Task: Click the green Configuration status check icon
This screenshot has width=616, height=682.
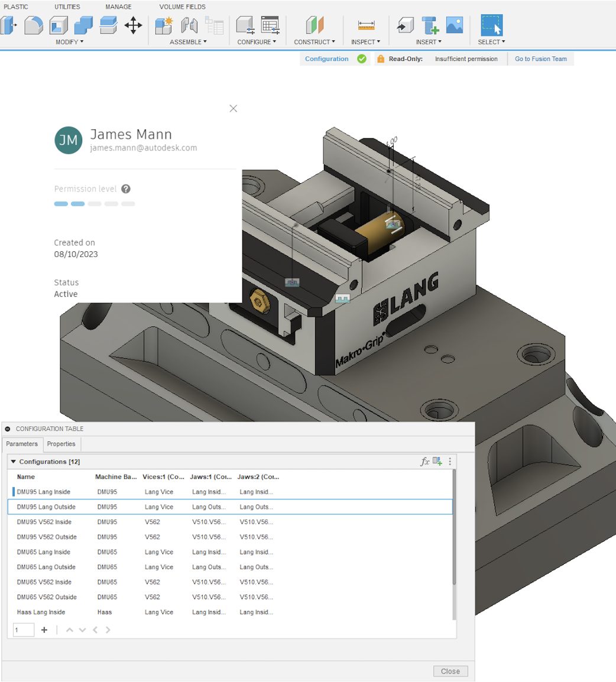Action: point(361,59)
